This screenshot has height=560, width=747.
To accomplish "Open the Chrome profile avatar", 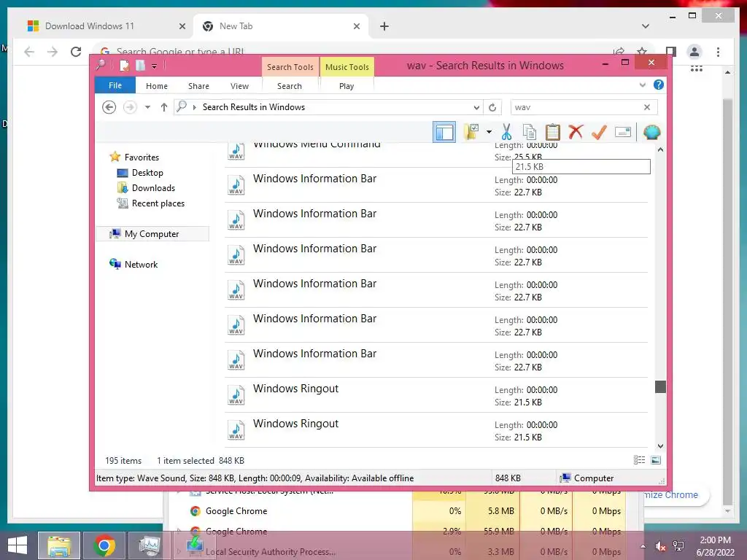I will pyautogui.click(x=694, y=52).
